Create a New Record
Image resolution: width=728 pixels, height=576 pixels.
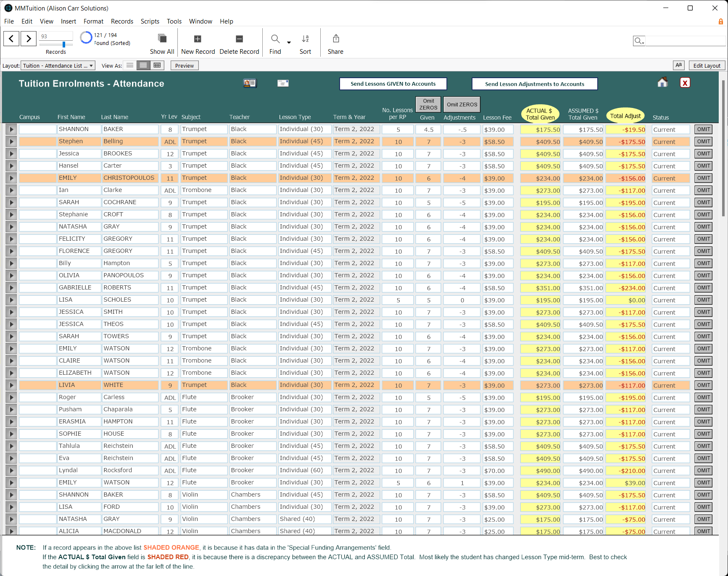coord(198,44)
